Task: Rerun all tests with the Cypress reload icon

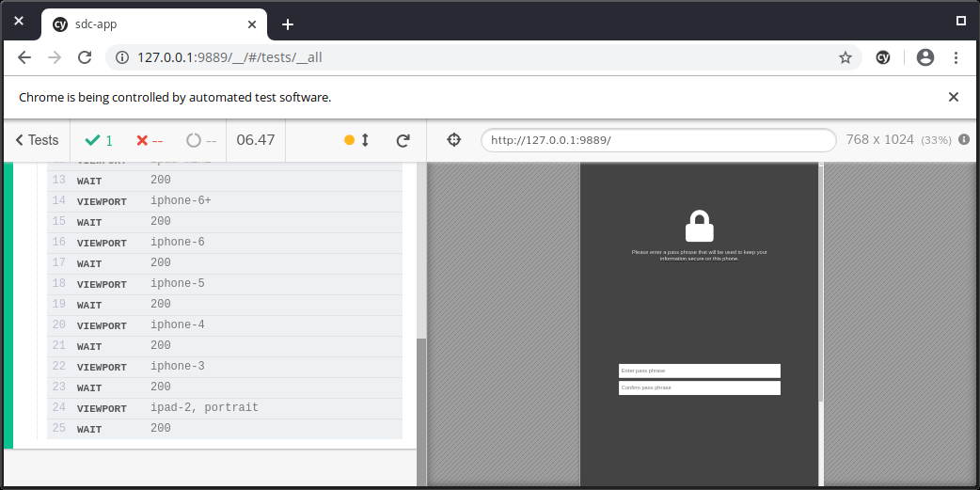Action: [x=403, y=140]
